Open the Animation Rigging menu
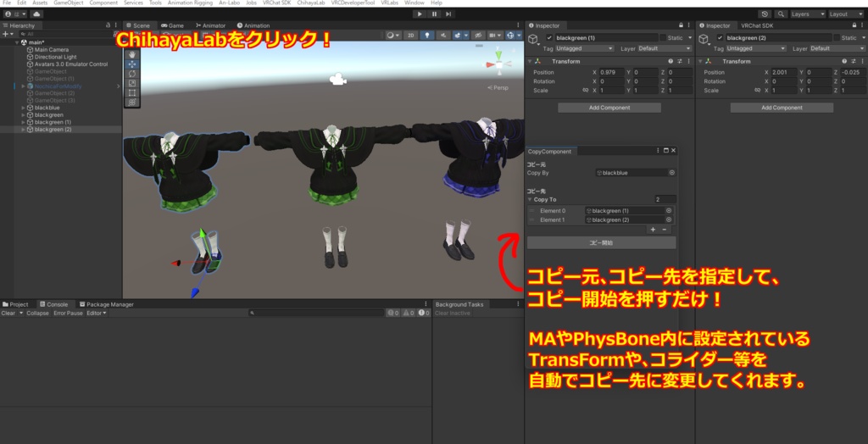The height and width of the screenshot is (444, 868). click(190, 3)
